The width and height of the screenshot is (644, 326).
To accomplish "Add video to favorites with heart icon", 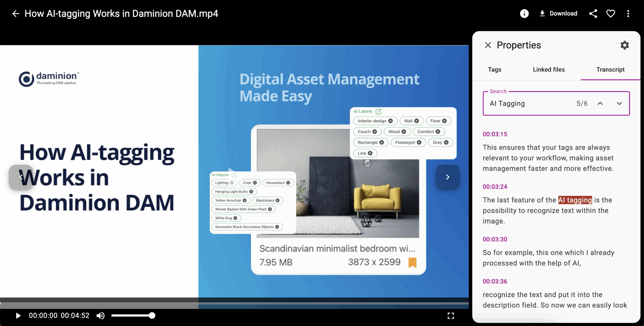I will [611, 14].
